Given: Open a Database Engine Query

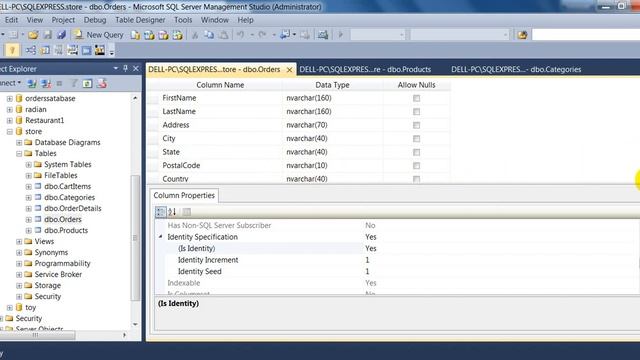Looking at the screenshot, I should (135, 35).
